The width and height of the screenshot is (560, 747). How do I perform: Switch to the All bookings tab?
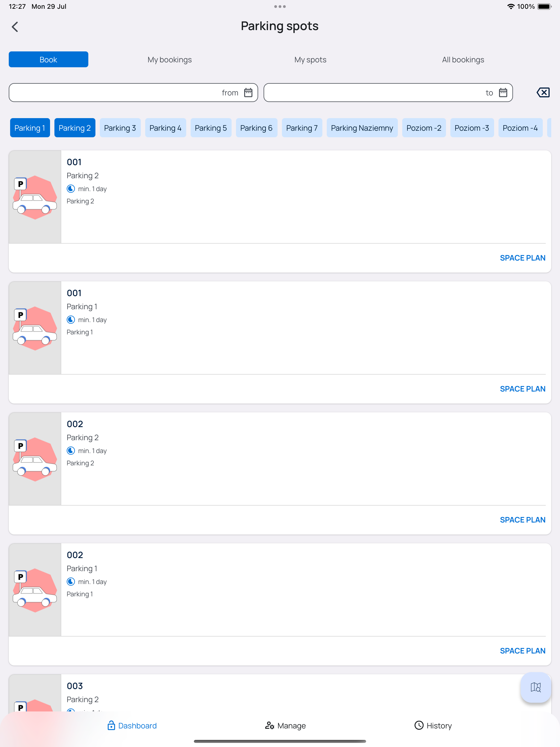pos(463,60)
